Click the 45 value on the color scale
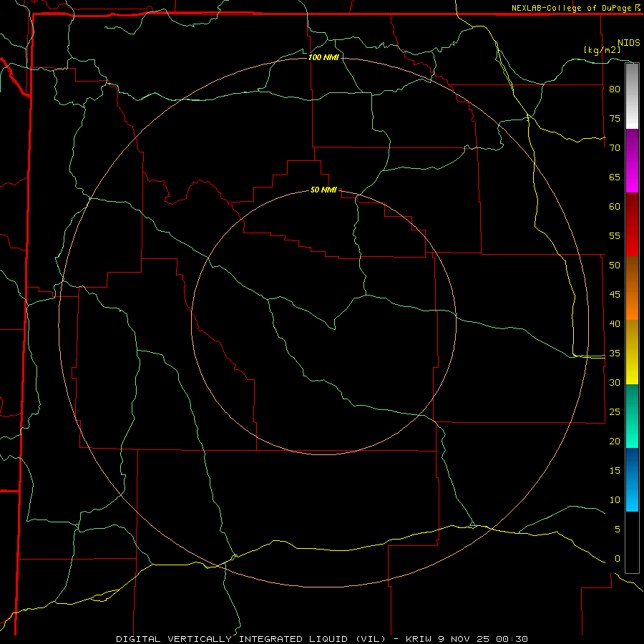Viewport: 644px width, 644px height. click(615, 295)
